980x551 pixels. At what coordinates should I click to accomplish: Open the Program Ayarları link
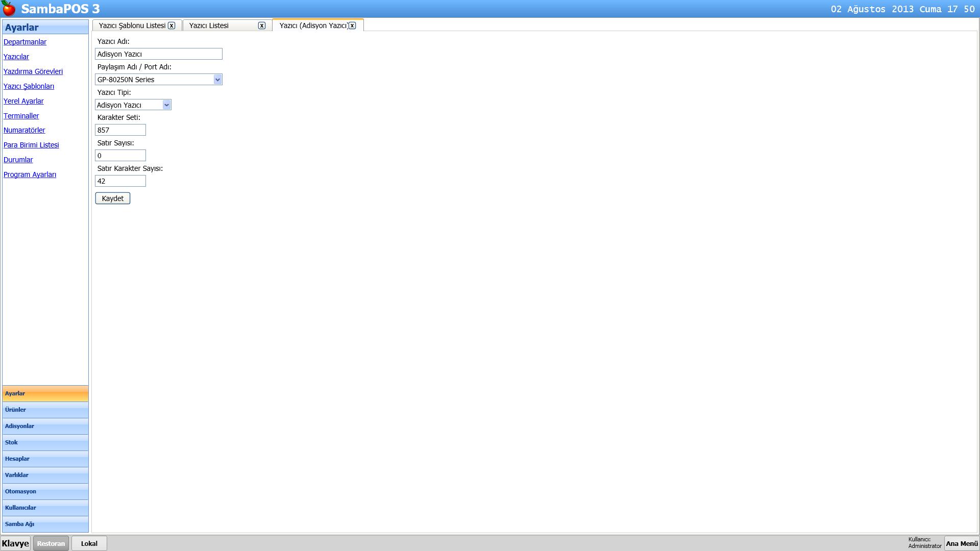[30, 174]
